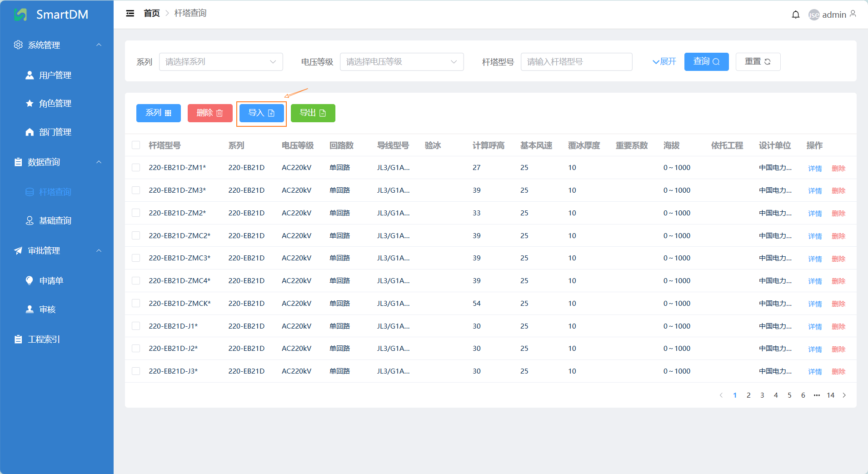Open notifications bell icon
Screen dimensions: 868x474
point(796,15)
